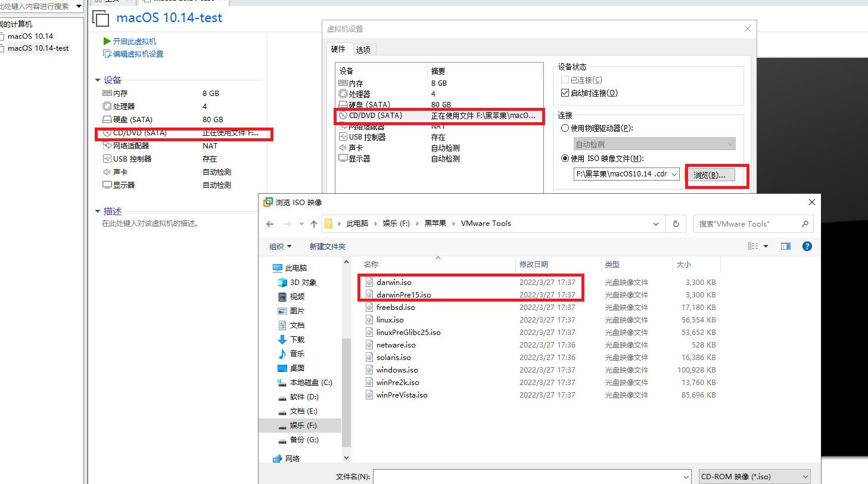This screenshot has height=484, width=868.
Task: Select macOS 10.14-test in the library tree
Action: click(38, 48)
